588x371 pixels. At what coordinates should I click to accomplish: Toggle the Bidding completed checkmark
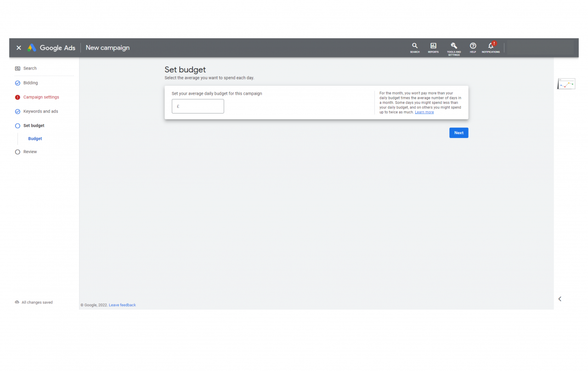(x=17, y=83)
